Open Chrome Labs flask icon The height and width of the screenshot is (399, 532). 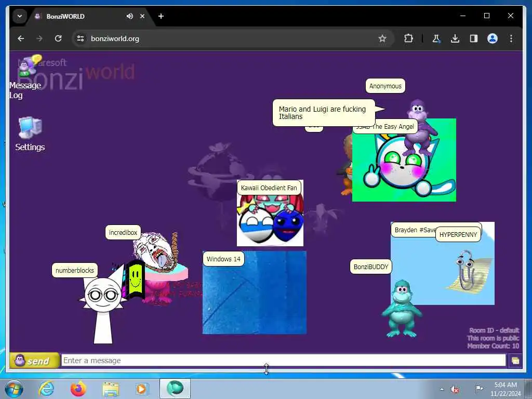pyautogui.click(x=436, y=38)
